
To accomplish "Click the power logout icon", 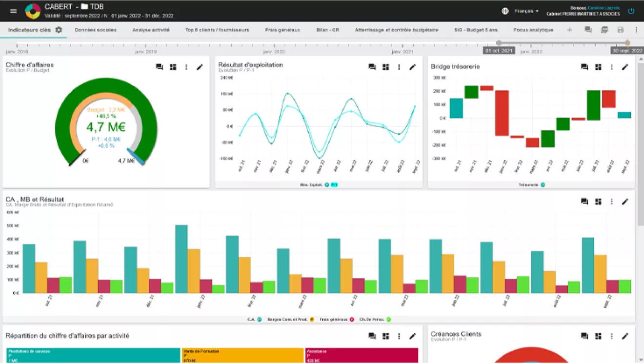I will point(631,11).
